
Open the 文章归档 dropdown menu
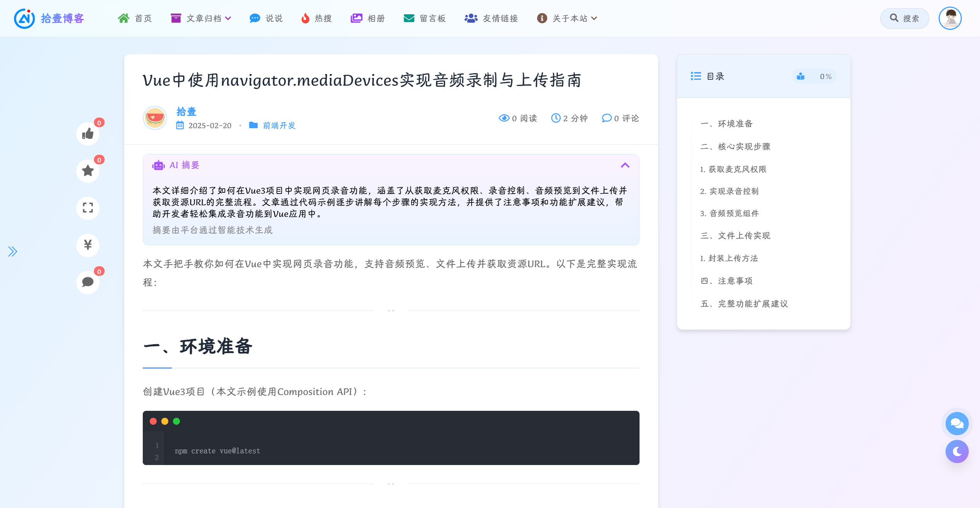coord(201,18)
